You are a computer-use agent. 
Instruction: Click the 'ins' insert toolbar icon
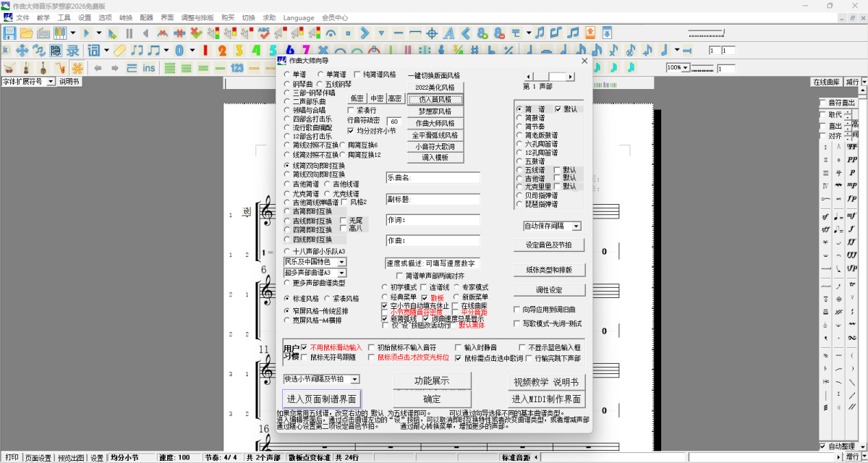click(x=149, y=68)
